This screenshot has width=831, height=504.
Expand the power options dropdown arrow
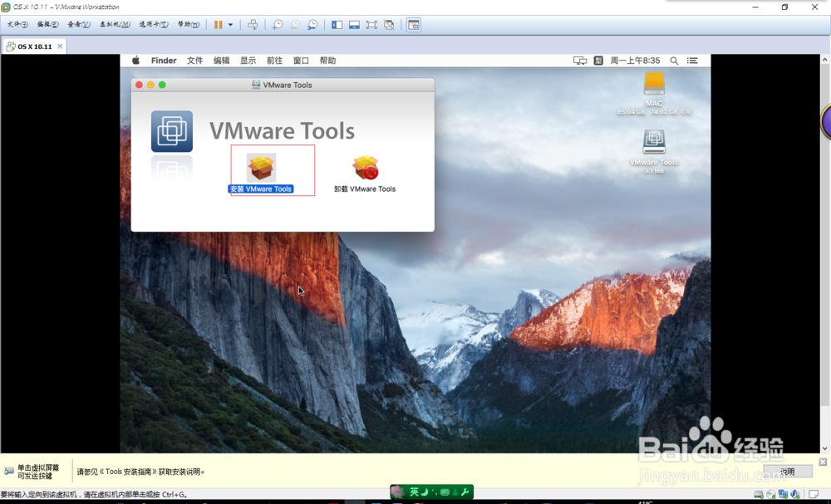(230, 24)
